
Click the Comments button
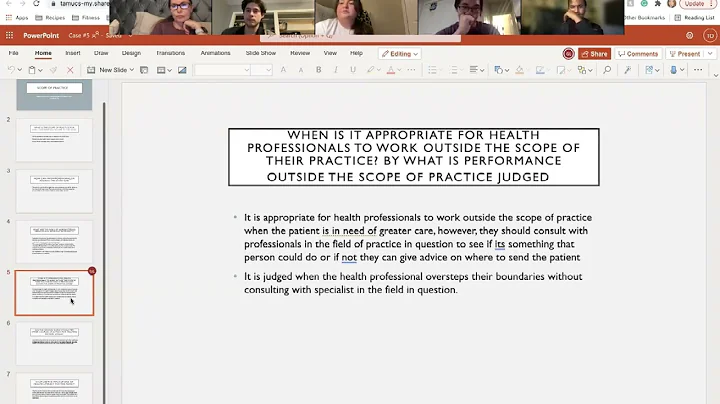click(638, 54)
